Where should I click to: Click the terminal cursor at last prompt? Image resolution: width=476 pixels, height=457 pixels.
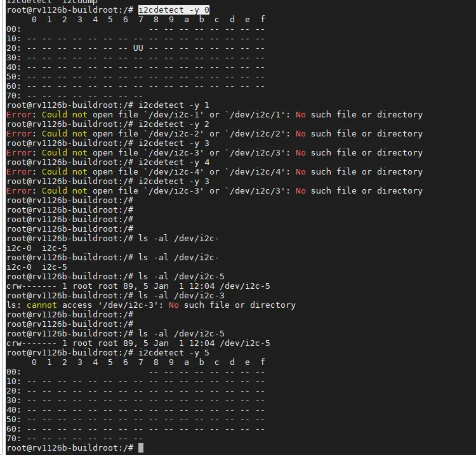(141, 447)
